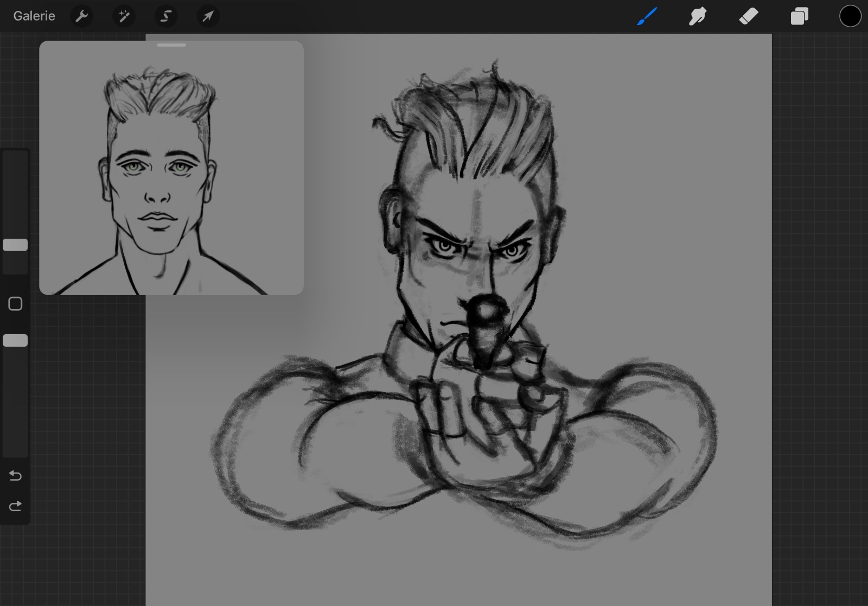Viewport: 868px width, 606px height.
Task: Click the reference window drag handle
Action: (x=171, y=45)
